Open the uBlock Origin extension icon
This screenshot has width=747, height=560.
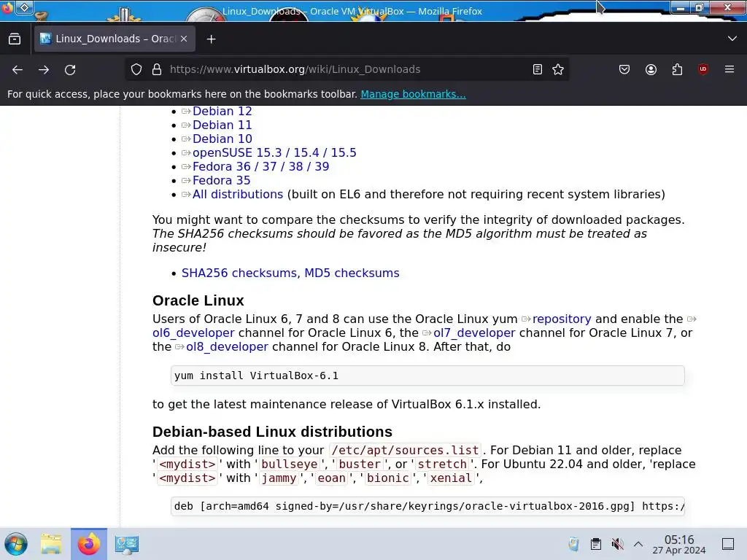pyautogui.click(x=703, y=69)
